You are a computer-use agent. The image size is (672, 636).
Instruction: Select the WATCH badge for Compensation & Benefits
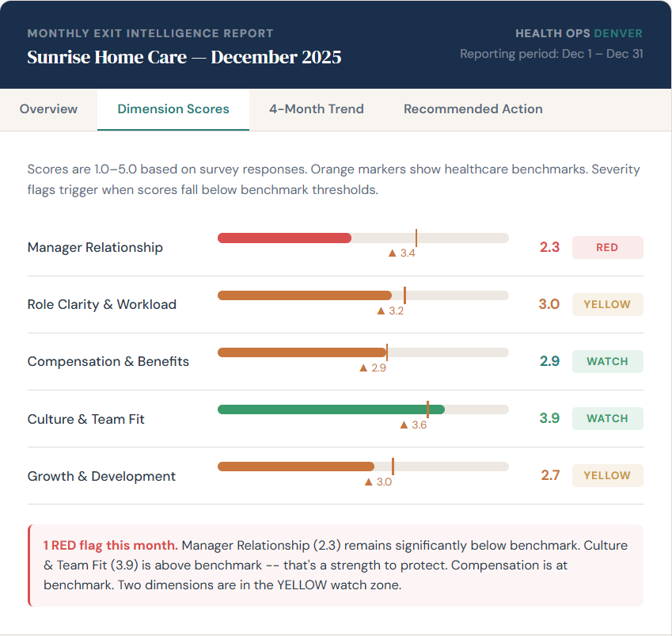click(x=607, y=361)
